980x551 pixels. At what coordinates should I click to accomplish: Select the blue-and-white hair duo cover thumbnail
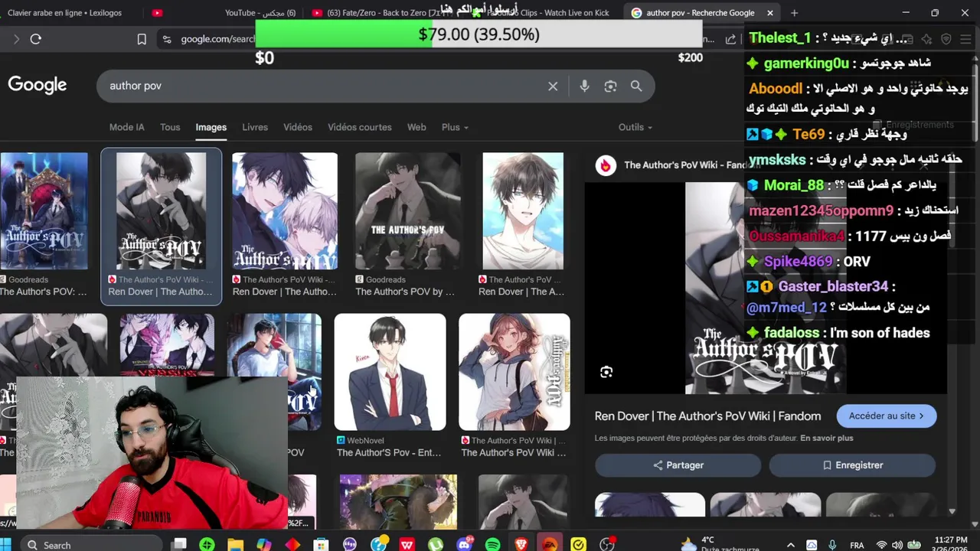click(x=285, y=211)
